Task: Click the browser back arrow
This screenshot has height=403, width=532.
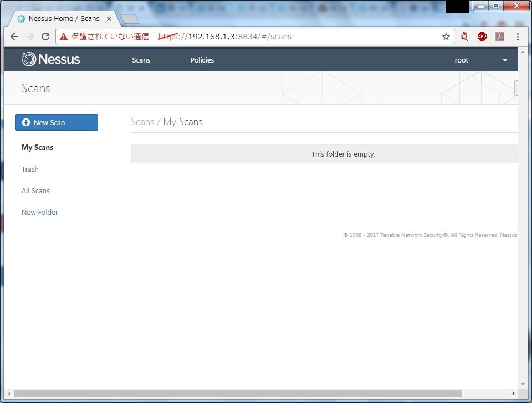Action: 14,37
